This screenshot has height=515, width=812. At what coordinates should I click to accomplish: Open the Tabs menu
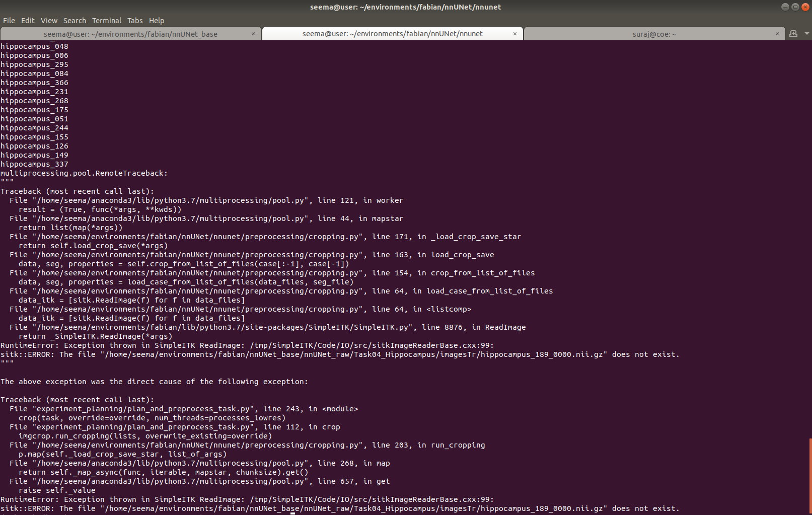tap(135, 21)
